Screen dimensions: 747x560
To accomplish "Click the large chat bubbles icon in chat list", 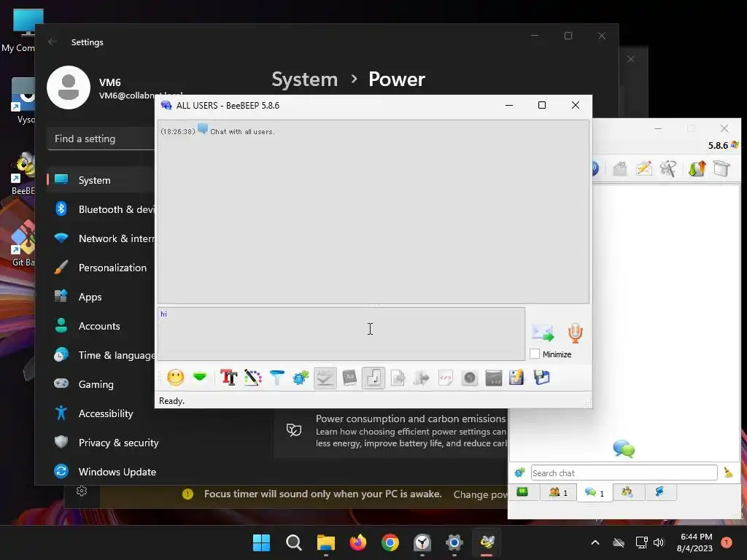I will pyautogui.click(x=624, y=448).
